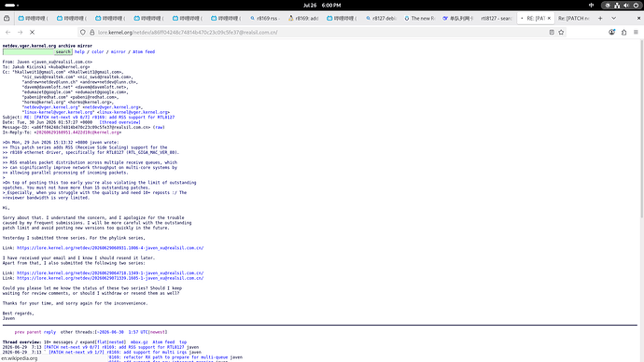Open the input method indicator
This screenshot has height=362, width=644.
pyautogui.click(x=592, y=6)
